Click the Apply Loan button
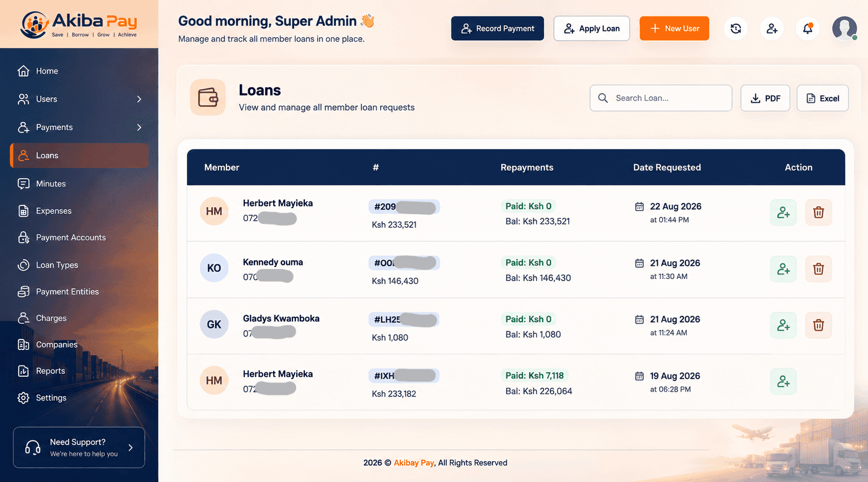The image size is (868, 482). click(592, 28)
